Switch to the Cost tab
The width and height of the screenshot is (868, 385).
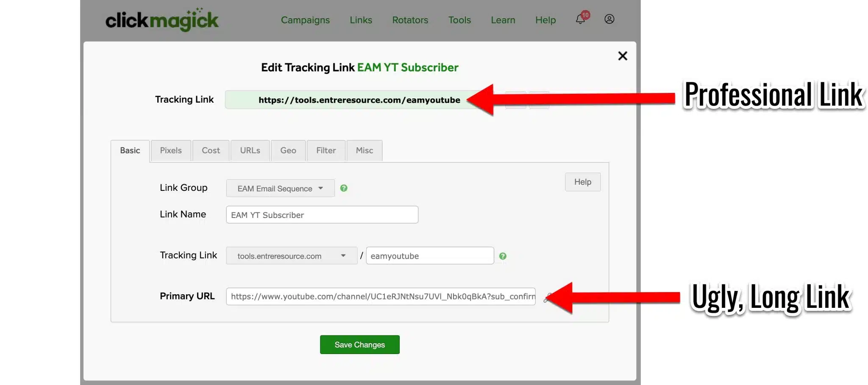[211, 151]
